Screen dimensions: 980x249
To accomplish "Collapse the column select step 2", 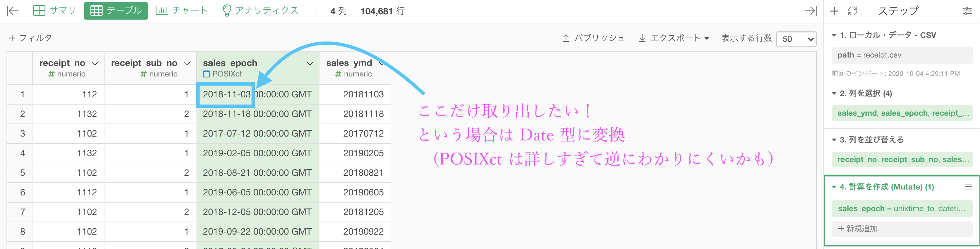I will (x=834, y=93).
